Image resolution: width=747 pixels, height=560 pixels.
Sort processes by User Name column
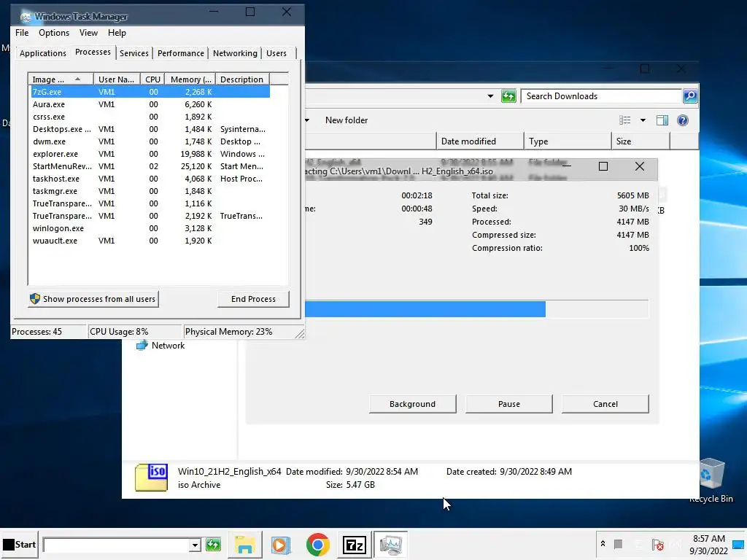click(x=117, y=79)
